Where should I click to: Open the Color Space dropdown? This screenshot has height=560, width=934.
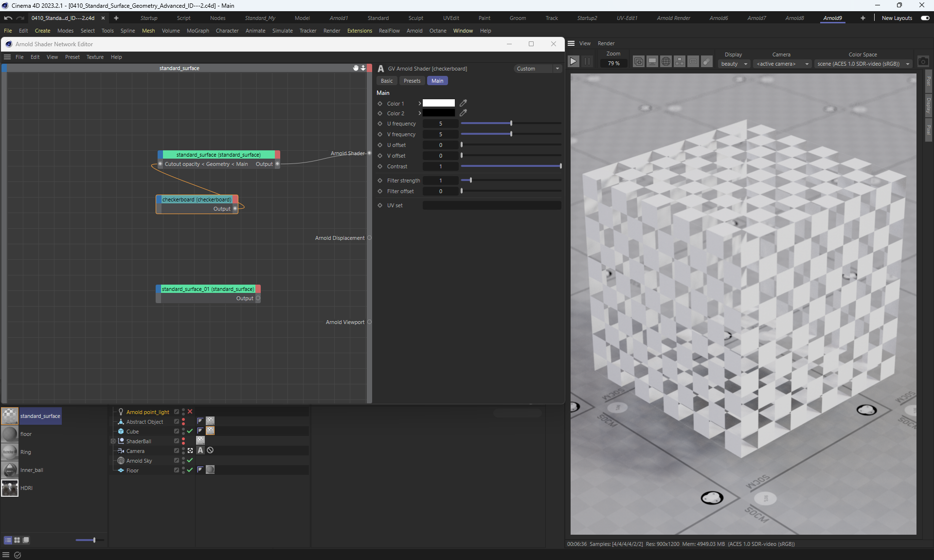[863, 64]
